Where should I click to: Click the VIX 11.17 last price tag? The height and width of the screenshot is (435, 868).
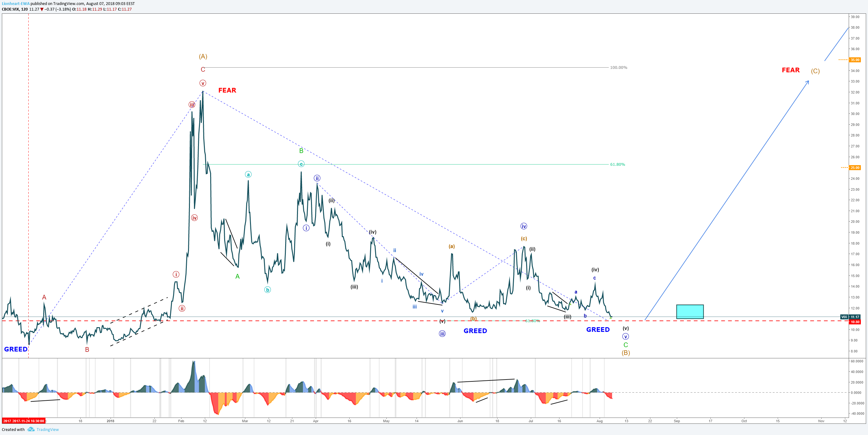coord(851,317)
